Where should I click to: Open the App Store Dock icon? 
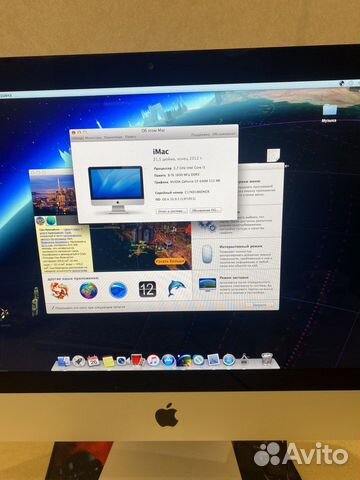click(x=168, y=361)
